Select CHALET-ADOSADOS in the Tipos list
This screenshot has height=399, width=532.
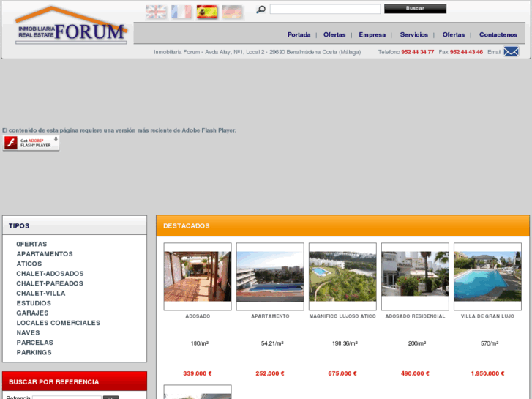(50, 273)
